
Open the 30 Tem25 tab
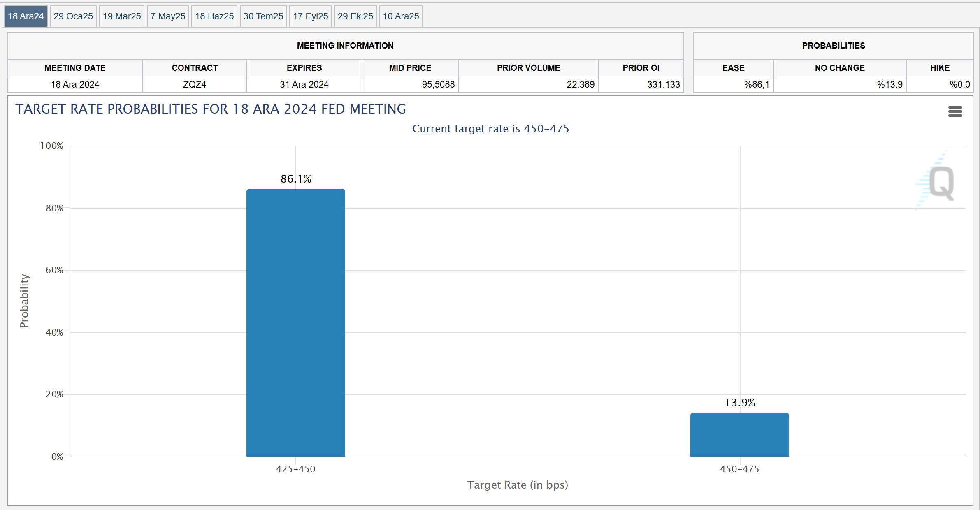263,16
